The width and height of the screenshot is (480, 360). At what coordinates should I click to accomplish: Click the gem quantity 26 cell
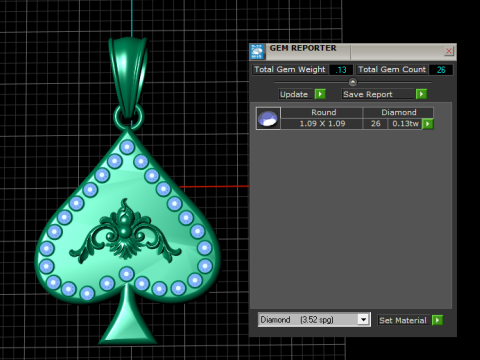[375, 124]
